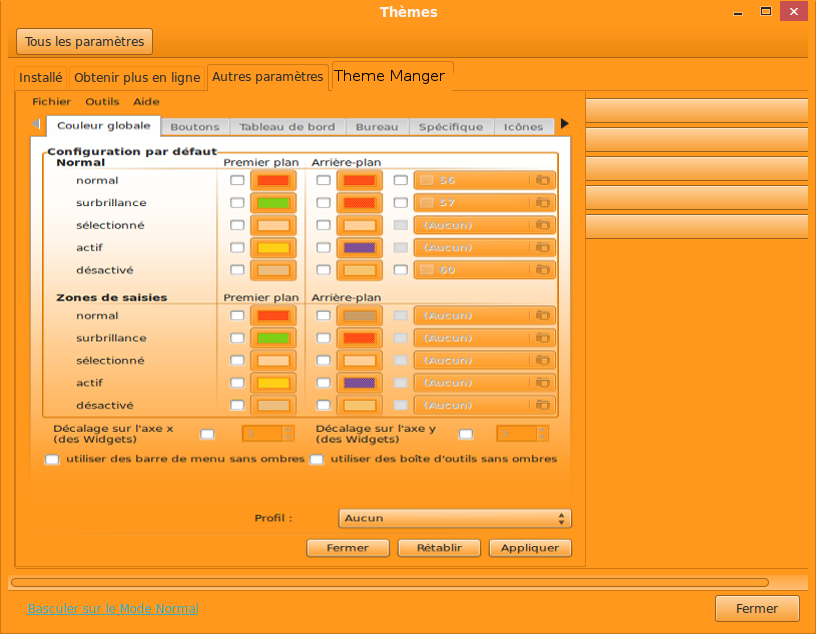Viewport: 816px width, 634px height.
Task: Enable Zones de saisies désactivé Arrière-plan checkbox
Action: 324,405
